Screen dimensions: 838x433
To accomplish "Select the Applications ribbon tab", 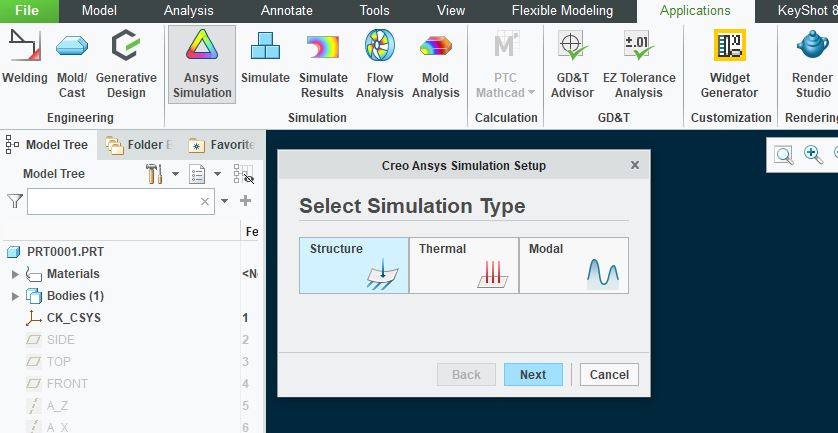I will click(x=695, y=11).
